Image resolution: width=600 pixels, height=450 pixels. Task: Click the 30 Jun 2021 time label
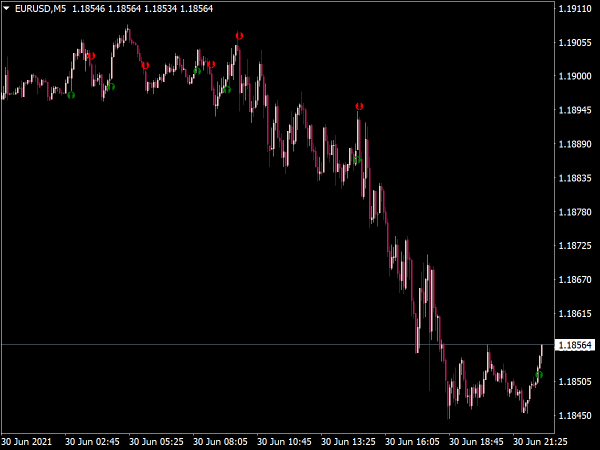[x=26, y=442]
